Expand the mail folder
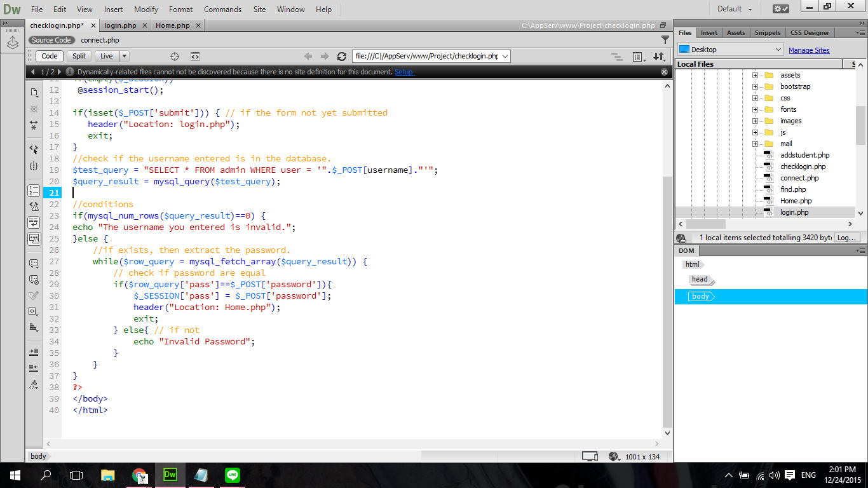The width and height of the screenshot is (868, 488). click(755, 144)
